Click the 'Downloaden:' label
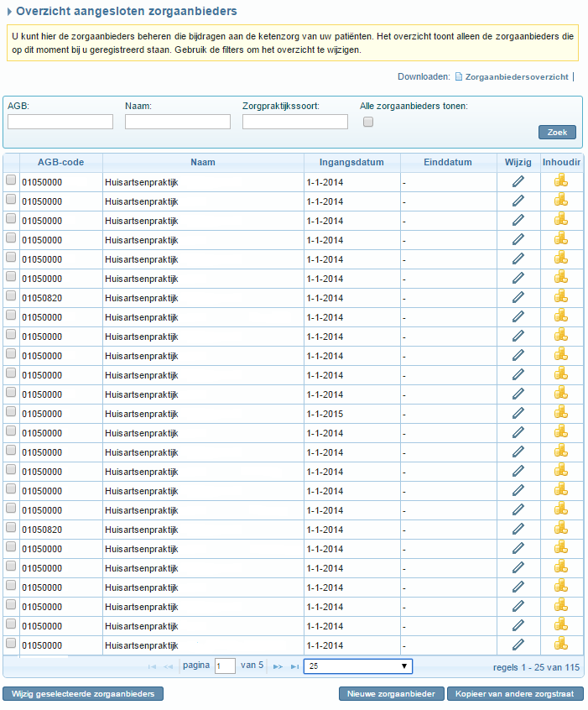Viewport: 588px width, 710px height. pos(424,76)
